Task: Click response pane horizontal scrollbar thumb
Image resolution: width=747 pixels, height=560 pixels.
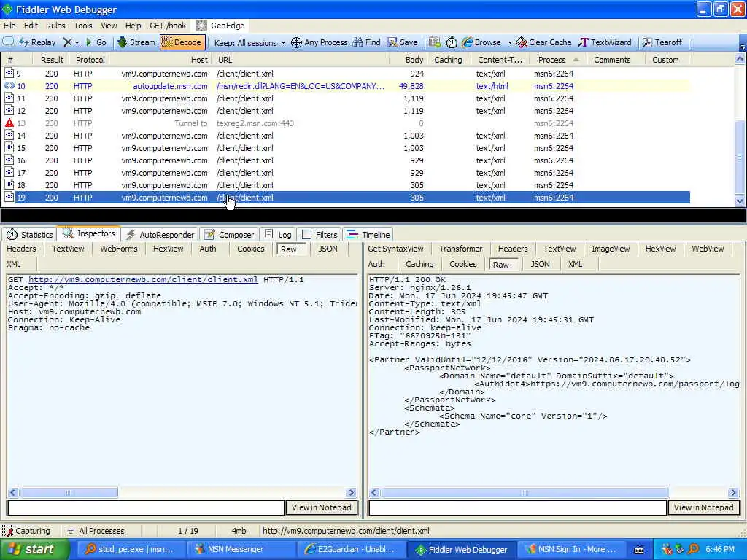Action: coord(525,492)
